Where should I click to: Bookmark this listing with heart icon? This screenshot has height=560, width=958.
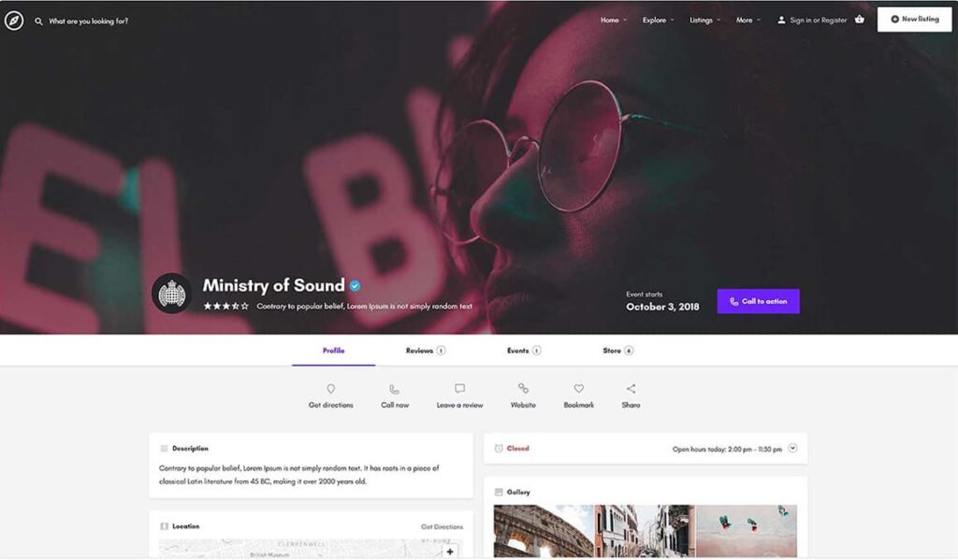[578, 389]
